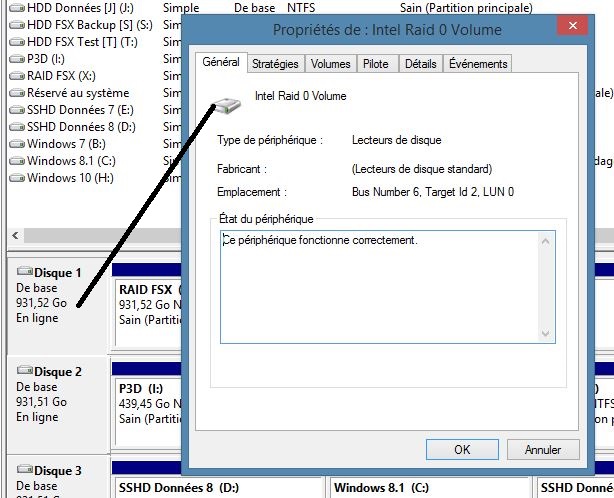Click inside the État du périphérique text box

coord(388,287)
